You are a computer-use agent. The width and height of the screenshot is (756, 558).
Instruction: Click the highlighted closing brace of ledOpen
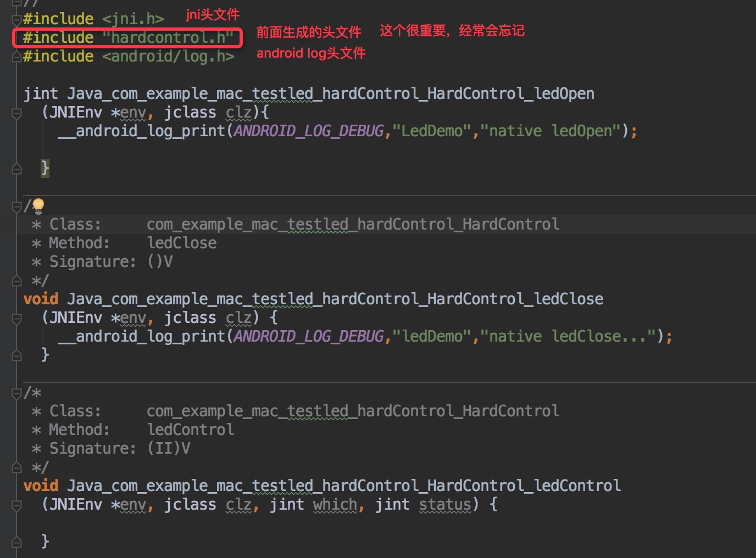click(x=45, y=168)
